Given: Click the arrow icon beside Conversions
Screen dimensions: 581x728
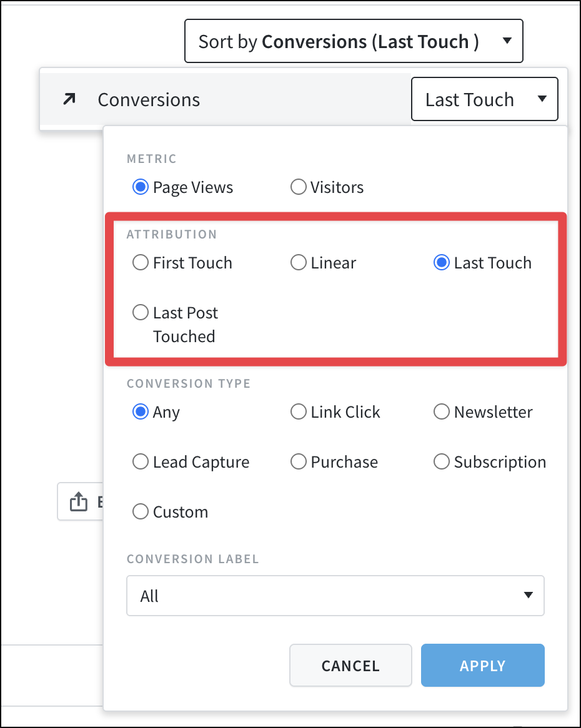Looking at the screenshot, I should 69,99.
